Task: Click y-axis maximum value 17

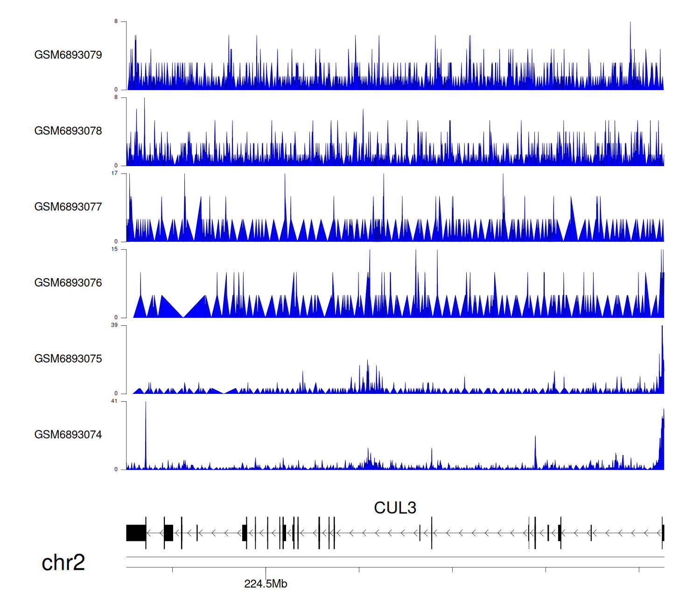Action: point(114,173)
